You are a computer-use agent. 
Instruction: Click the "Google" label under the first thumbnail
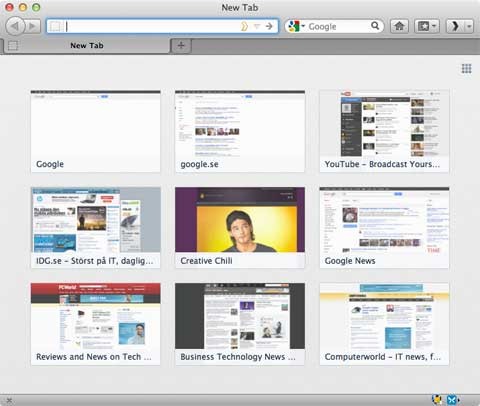click(x=50, y=164)
